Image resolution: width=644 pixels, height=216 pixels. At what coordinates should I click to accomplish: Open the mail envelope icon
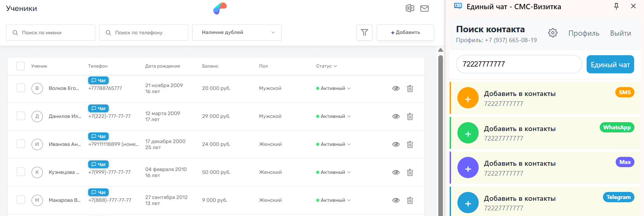click(x=424, y=8)
